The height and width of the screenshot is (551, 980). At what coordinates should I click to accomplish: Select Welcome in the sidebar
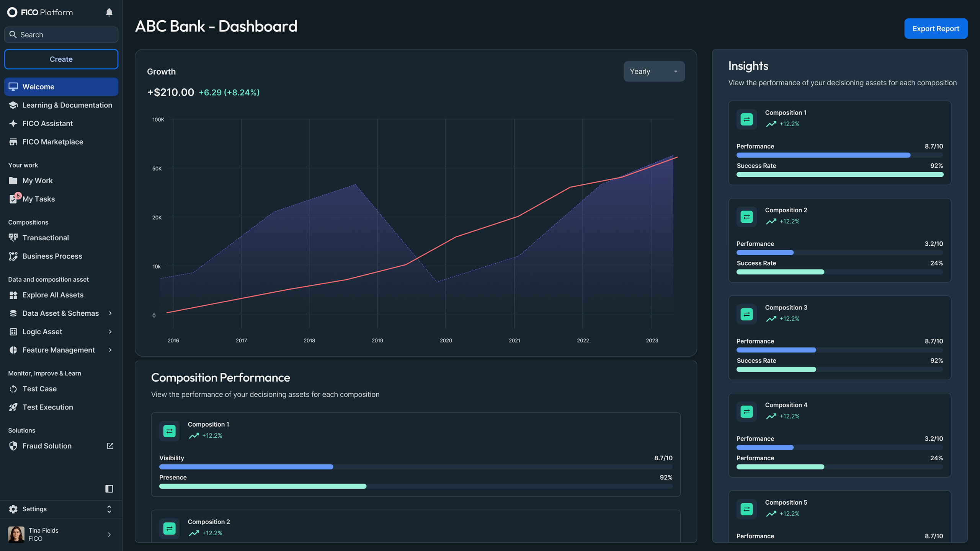61,87
